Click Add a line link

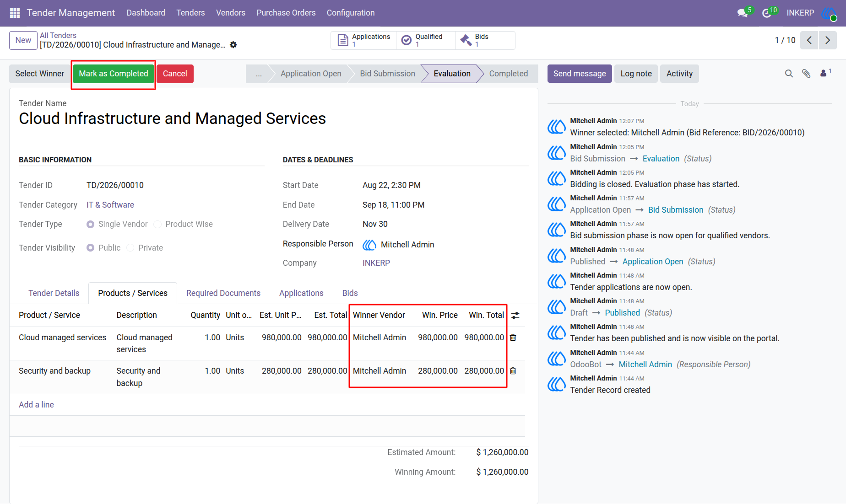(x=36, y=405)
